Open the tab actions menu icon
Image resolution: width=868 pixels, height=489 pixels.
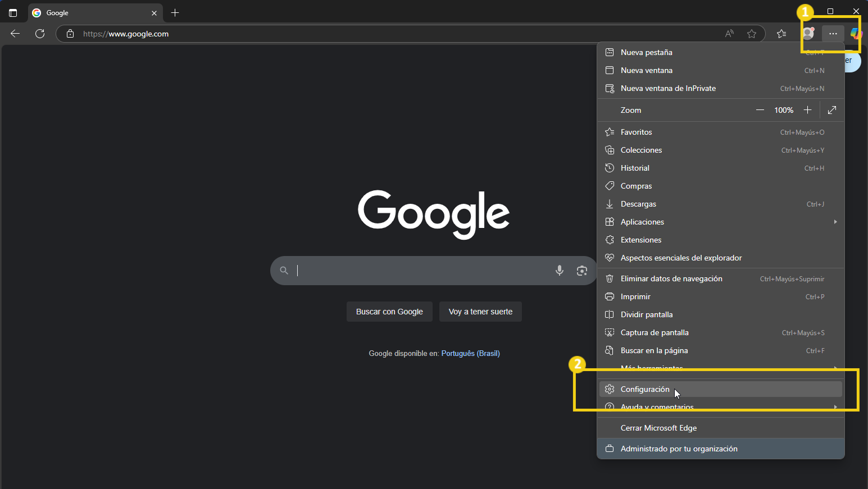pos(13,12)
